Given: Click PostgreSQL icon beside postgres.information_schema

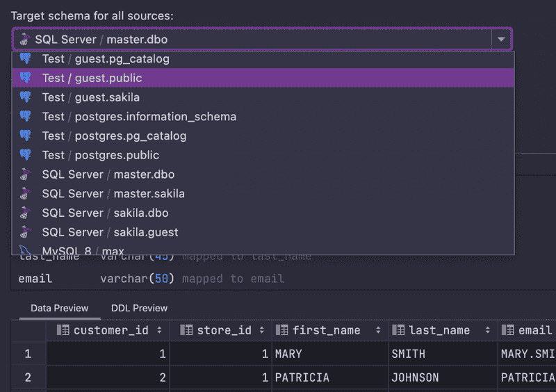Looking at the screenshot, I should click(x=25, y=116).
